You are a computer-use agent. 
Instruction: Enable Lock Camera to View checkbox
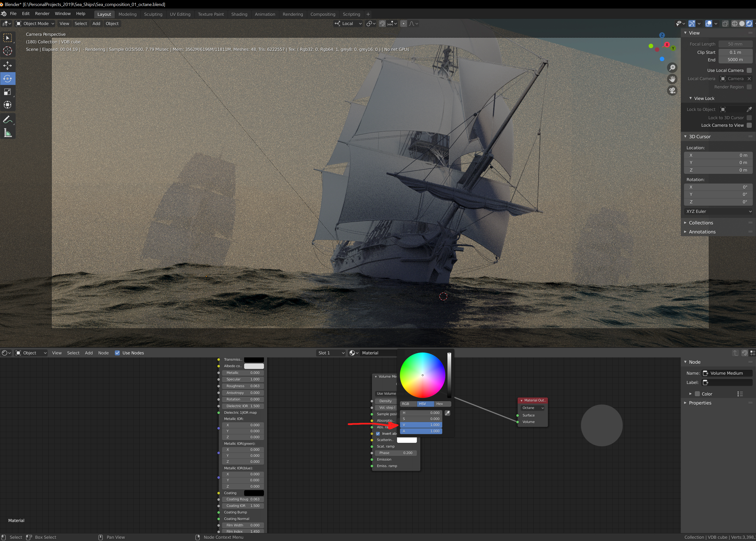[x=749, y=125]
